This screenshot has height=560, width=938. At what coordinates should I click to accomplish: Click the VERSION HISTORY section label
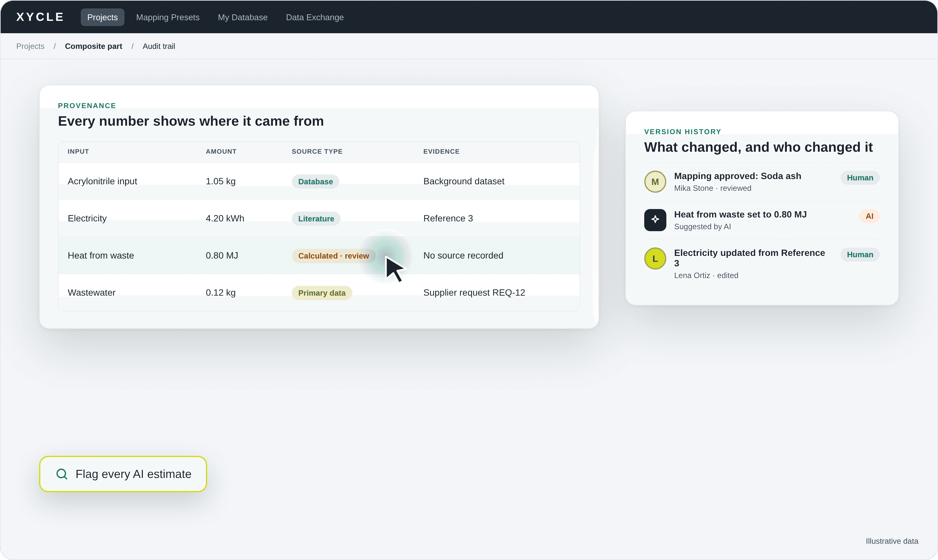coord(682,132)
